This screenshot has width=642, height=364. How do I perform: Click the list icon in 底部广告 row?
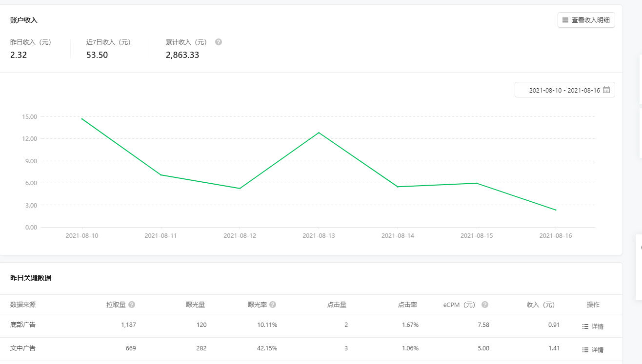[x=585, y=326]
